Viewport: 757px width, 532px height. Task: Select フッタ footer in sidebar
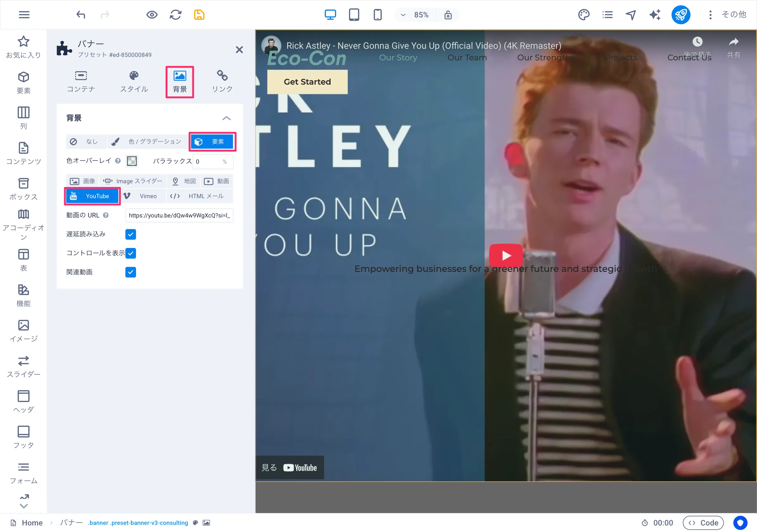[x=23, y=437]
